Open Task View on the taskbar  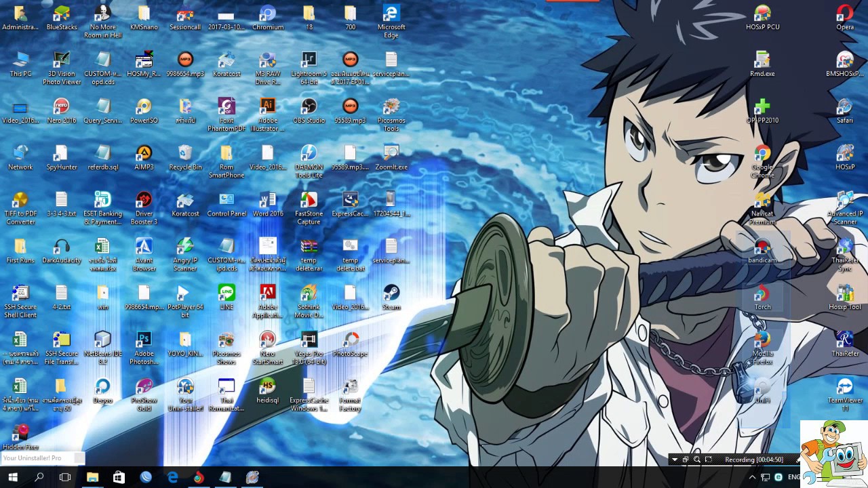point(65,478)
